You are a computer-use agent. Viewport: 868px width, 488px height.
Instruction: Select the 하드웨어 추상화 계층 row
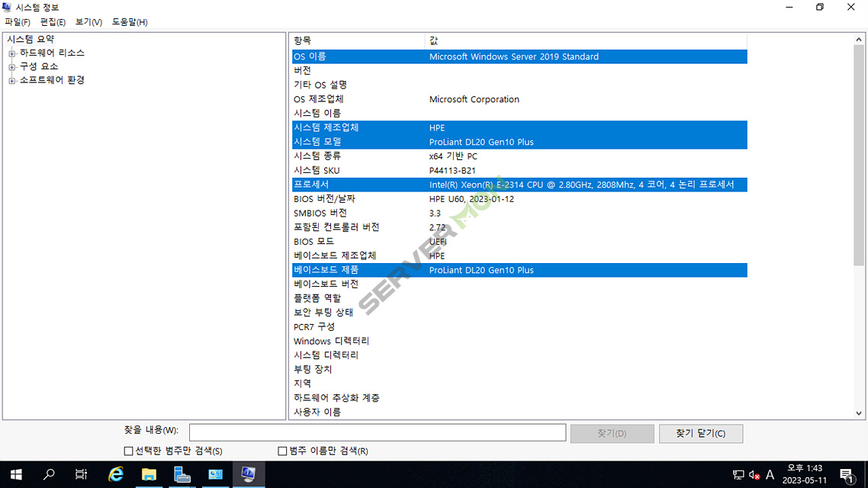coord(519,398)
